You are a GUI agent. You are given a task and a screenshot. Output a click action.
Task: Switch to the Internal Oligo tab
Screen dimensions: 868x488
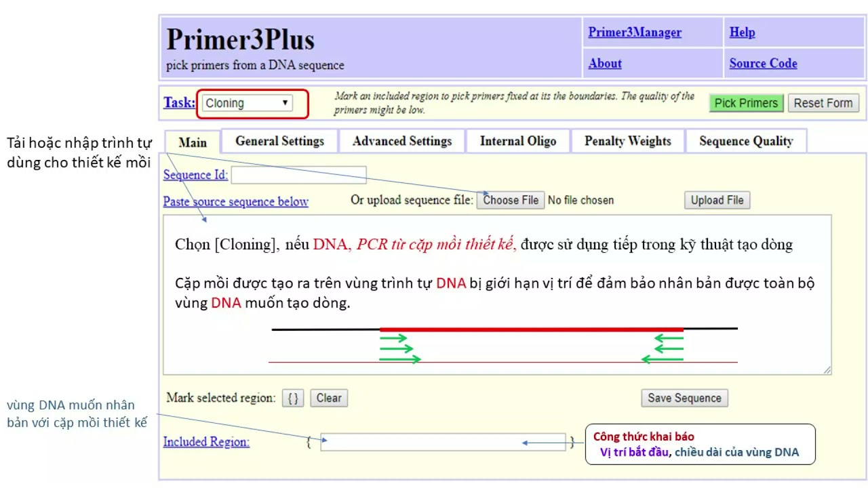pos(518,141)
